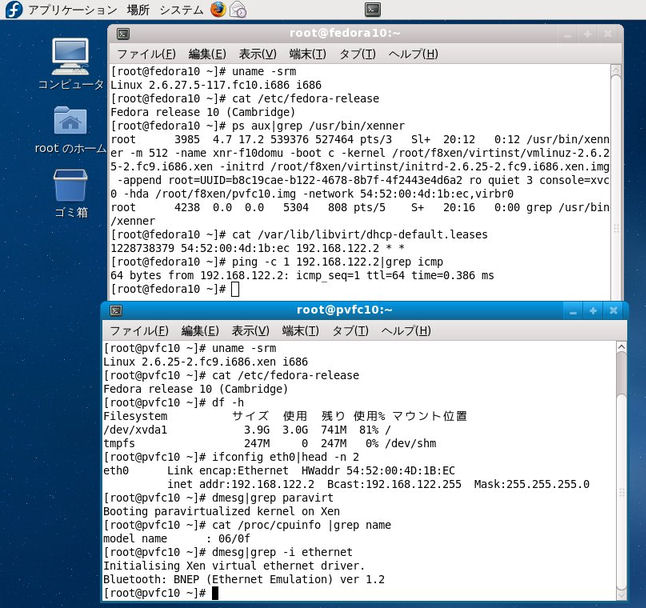Screen dimensions: 646x608
Task: Click 'cat /var/lib/libvirt/dhcp-default.leases' command text
Action: pos(360,234)
